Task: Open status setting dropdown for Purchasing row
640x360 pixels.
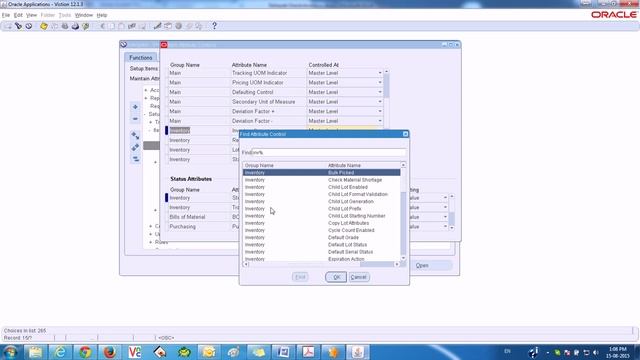Action: point(445,227)
